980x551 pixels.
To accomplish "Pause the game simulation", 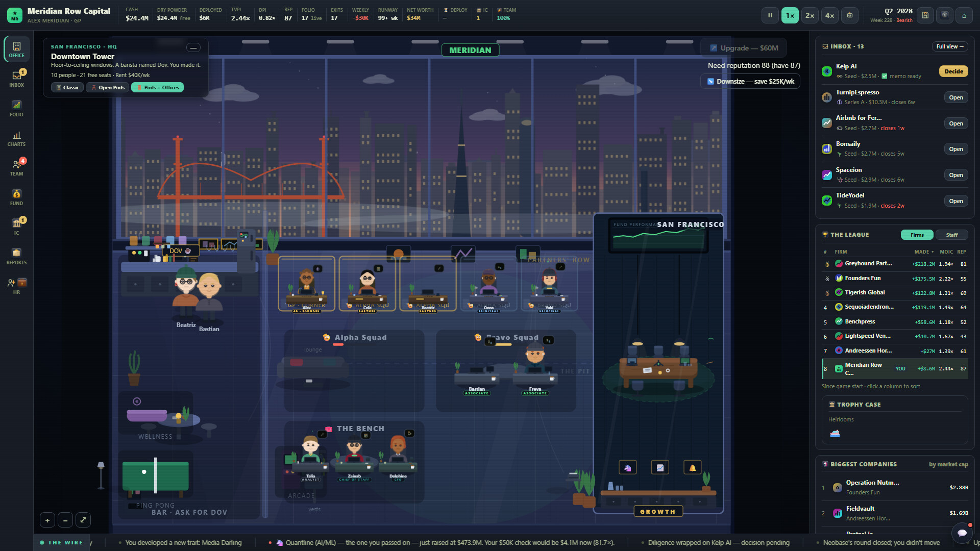I will (x=770, y=15).
